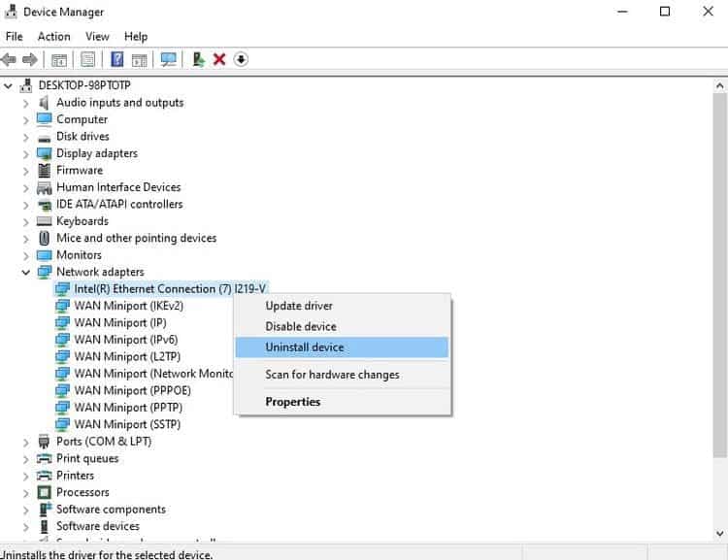Screen dimensions: 728x560
Task: Click the scrollbar down arrow
Action: click(x=719, y=534)
